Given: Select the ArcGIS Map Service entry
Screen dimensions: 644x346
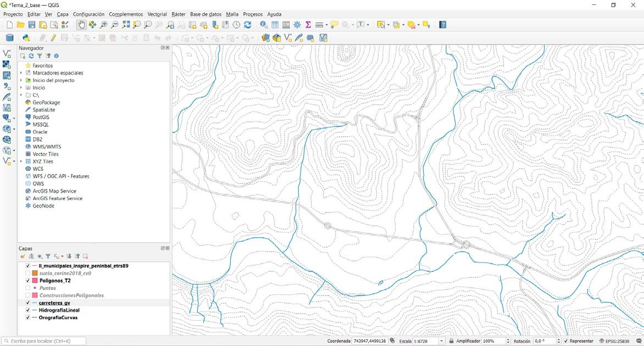Looking at the screenshot, I should [x=54, y=191].
